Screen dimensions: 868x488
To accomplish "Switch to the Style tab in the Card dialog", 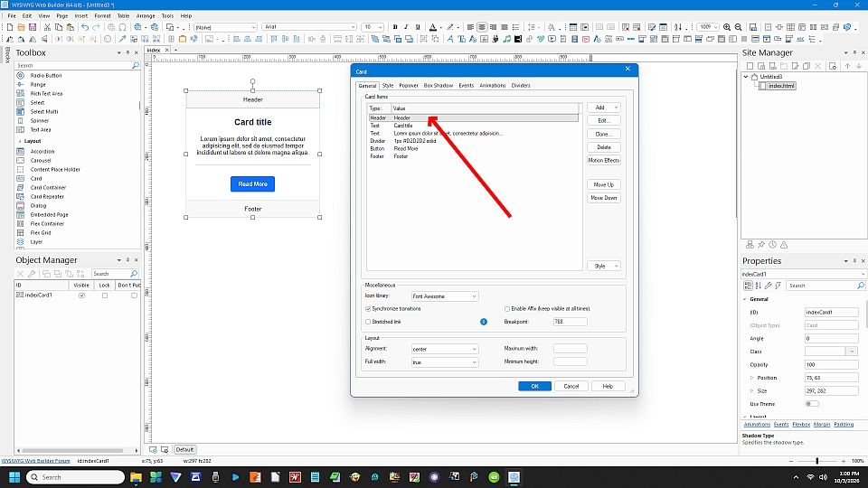I will point(388,86).
